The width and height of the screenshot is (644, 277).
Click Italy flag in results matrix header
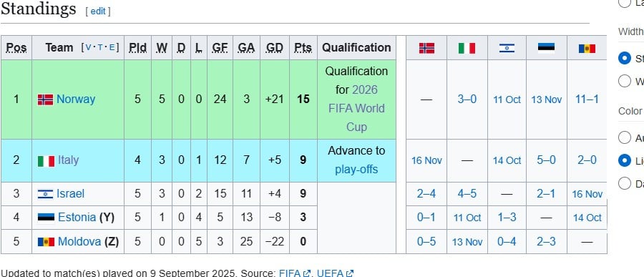coord(467,48)
